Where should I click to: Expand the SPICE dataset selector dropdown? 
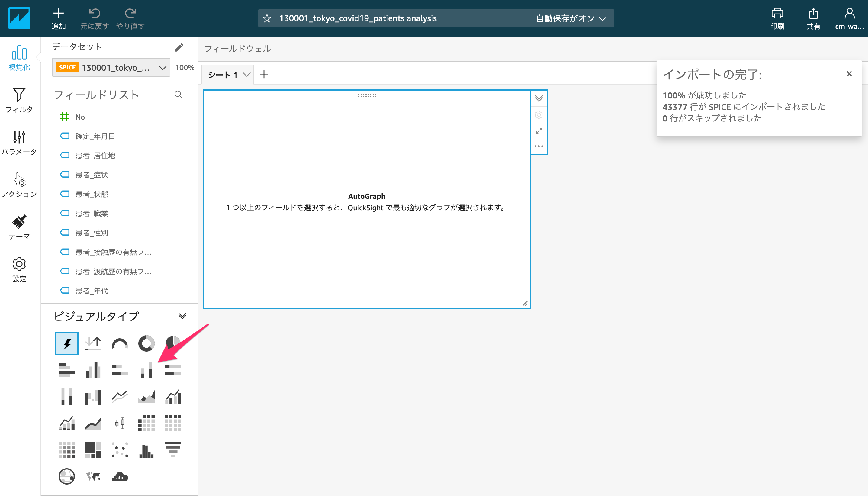[162, 67]
